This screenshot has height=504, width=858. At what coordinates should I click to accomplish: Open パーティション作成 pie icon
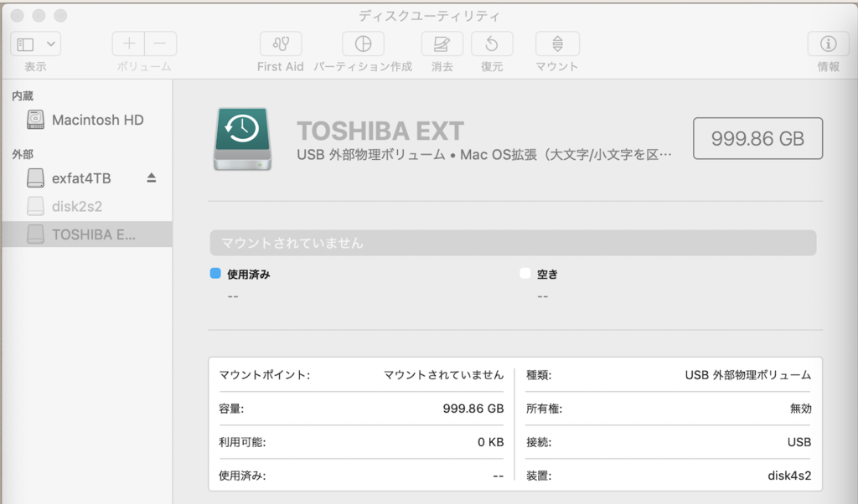[363, 44]
